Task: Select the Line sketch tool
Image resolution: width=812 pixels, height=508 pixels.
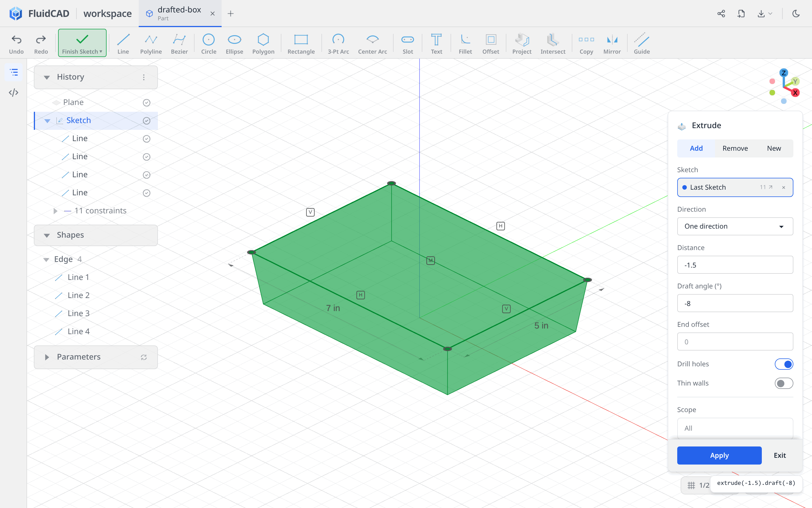Action: (x=123, y=44)
